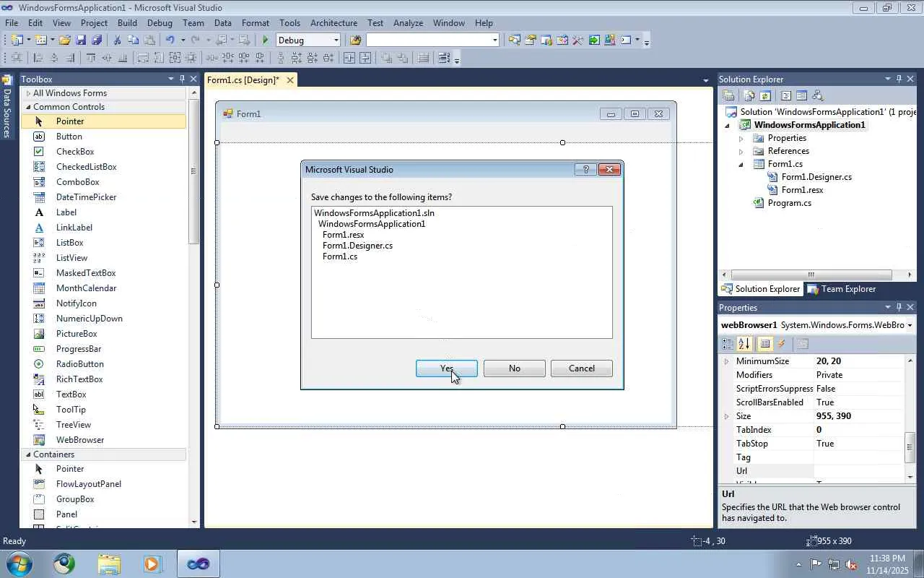Screen dimensions: 924x578
Task: Click the Find in Files toolbar icon
Action: (355, 40)
